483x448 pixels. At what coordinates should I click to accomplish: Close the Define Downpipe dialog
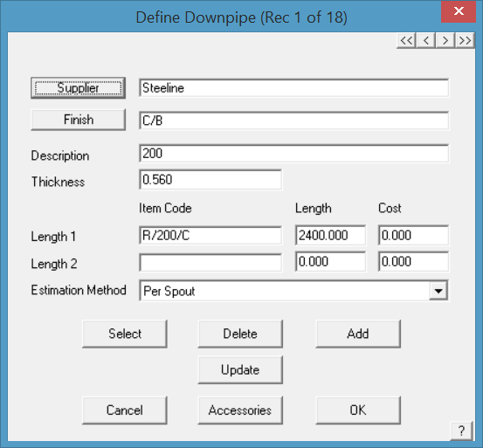459,11
